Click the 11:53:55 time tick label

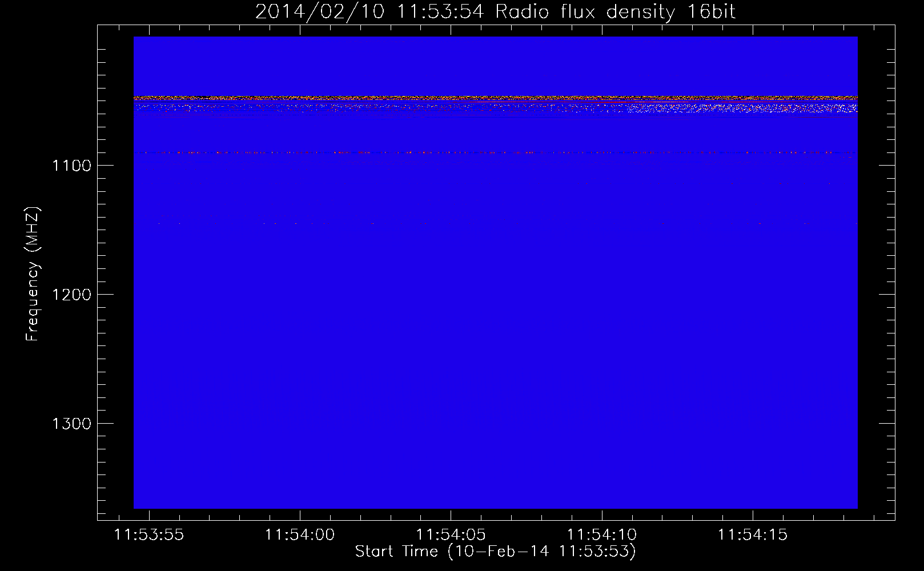149,534
